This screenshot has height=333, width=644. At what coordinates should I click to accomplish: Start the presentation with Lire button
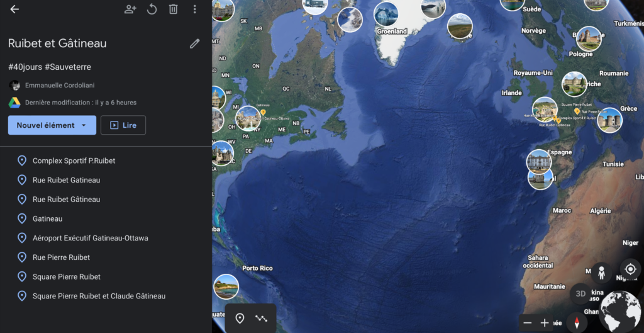pyautogui.click(x=123, y=125)
